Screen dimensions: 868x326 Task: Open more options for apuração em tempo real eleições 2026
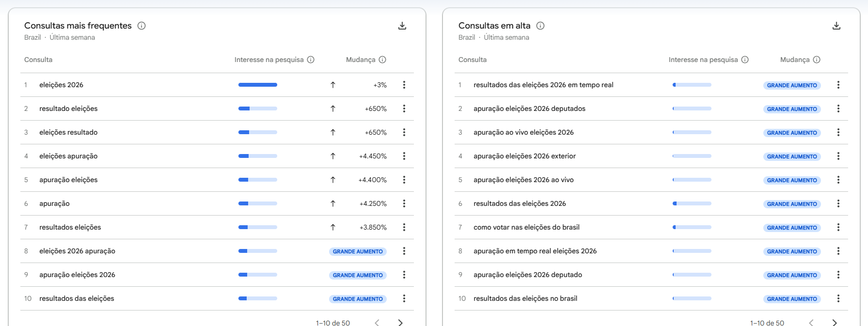coord(838,251)
